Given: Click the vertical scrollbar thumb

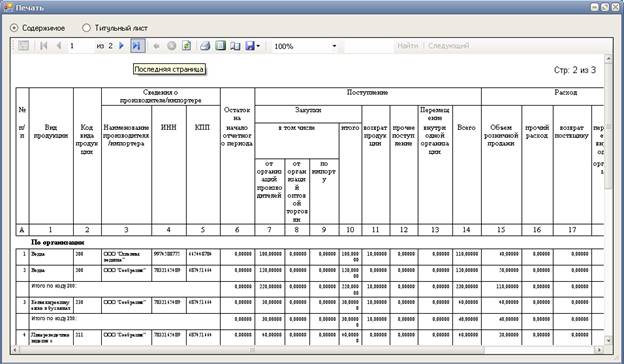Looking at the screenshot, I should click(x=608, y=127).
